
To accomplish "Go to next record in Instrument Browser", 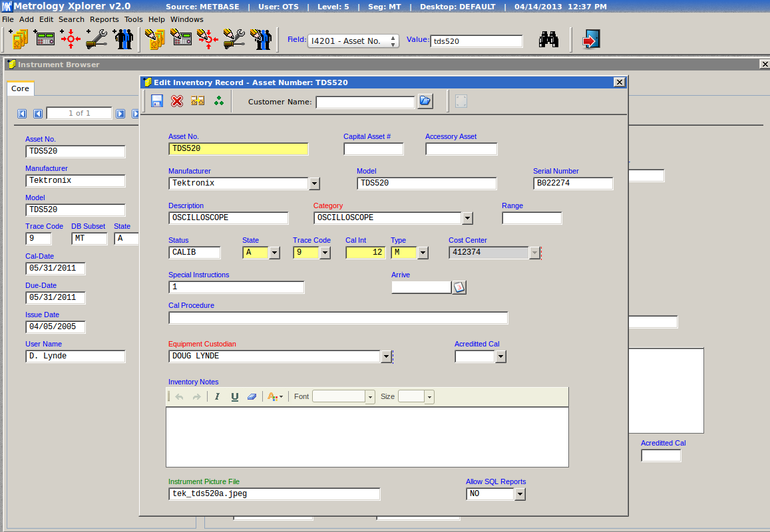I will click(120, 114).
